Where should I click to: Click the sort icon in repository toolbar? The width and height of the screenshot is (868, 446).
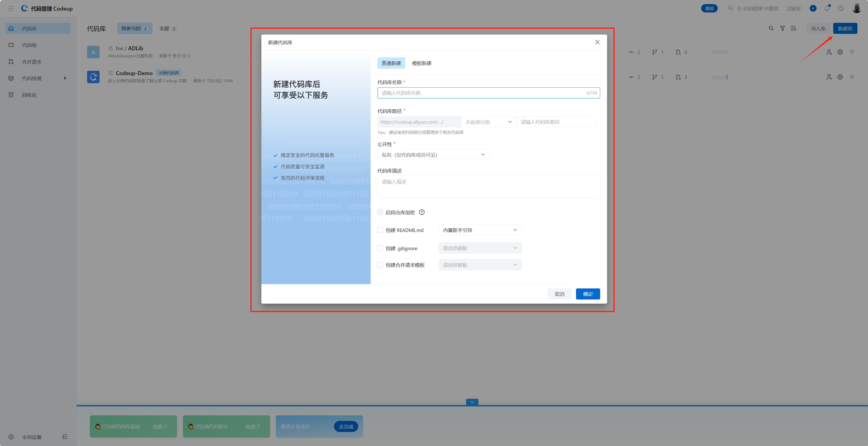tap(793, 29)
